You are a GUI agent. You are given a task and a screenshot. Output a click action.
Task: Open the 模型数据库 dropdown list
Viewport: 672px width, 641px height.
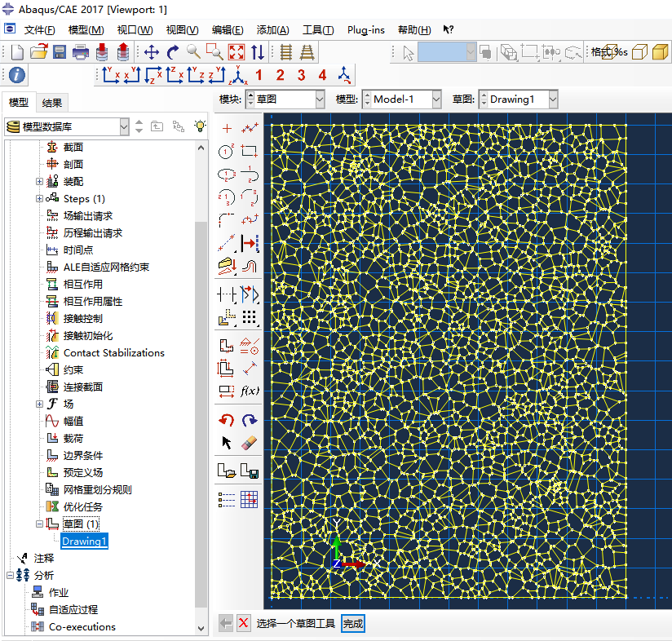coord(124,126)
